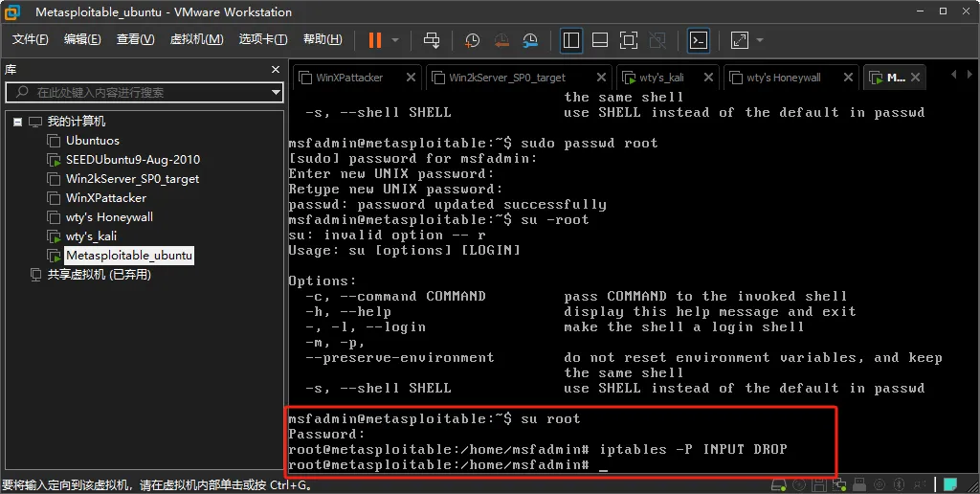Open the 编辑(E) menu
The image size is (980, 494).
click(82, 38)
